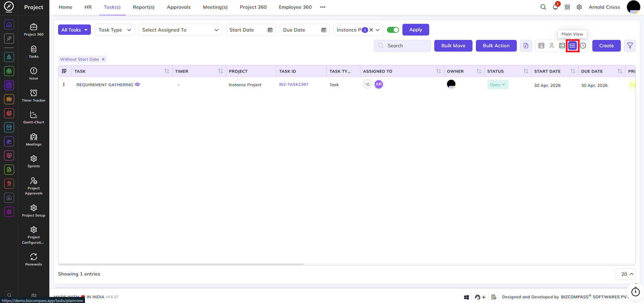Click the eye icon beside Requirement Gathering
The height and width of the screenshot is (303, 644).
[x=137, y=84]
